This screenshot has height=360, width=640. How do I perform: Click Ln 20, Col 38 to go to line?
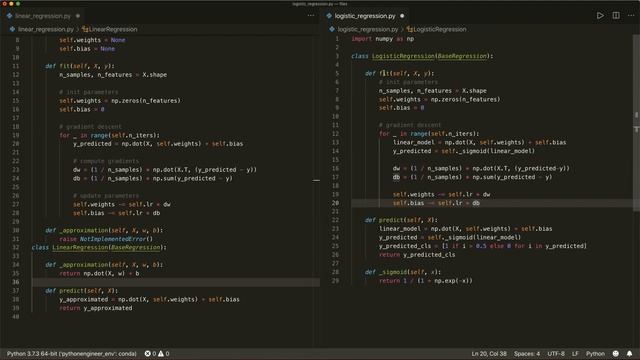click(489, 353)
